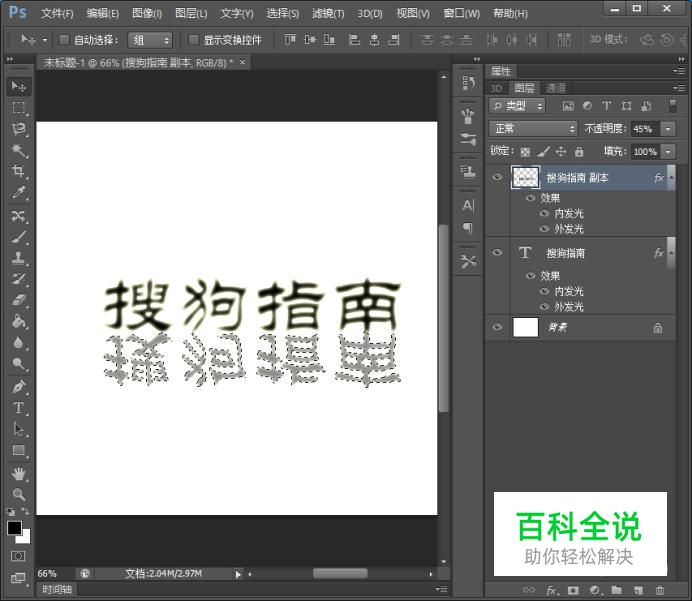
Task: Select the Blur tool
Action: click(18, 342)
